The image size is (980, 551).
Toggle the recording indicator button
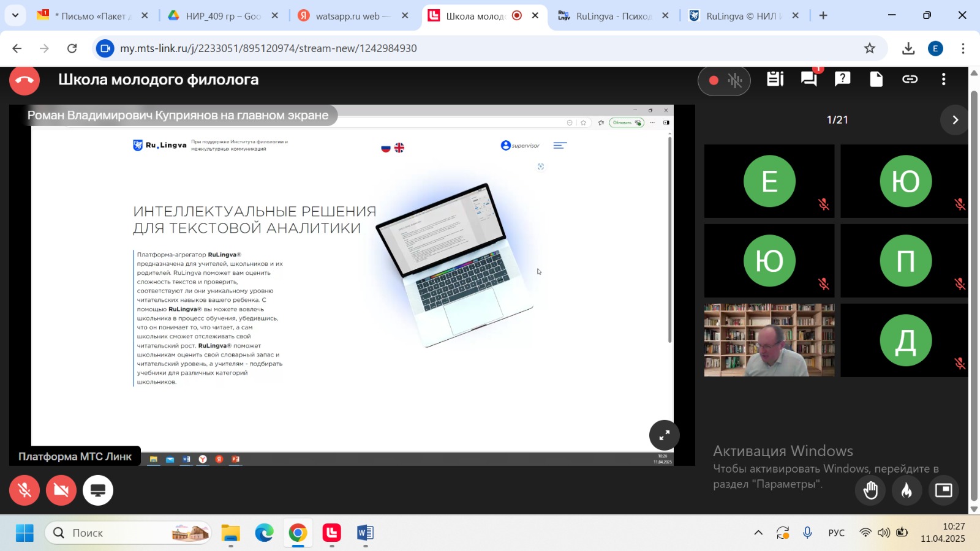tap(724, 80)
